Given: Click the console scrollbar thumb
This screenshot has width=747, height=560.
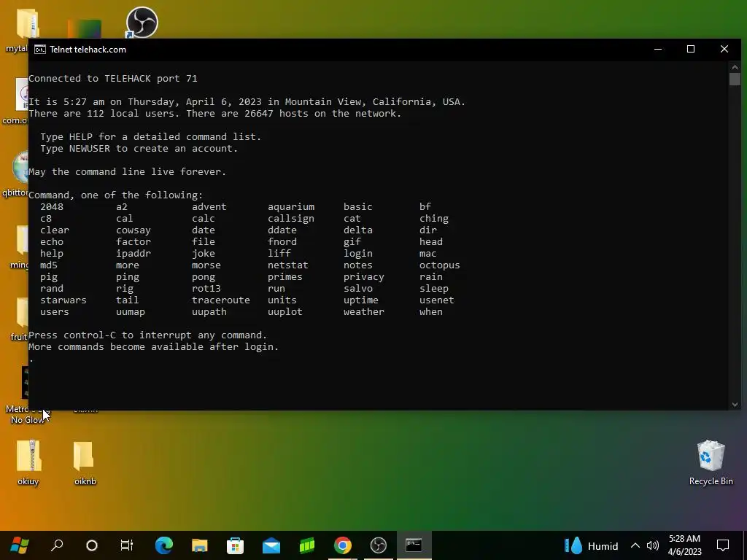Looking at the screenshot, I should (735, 79).
